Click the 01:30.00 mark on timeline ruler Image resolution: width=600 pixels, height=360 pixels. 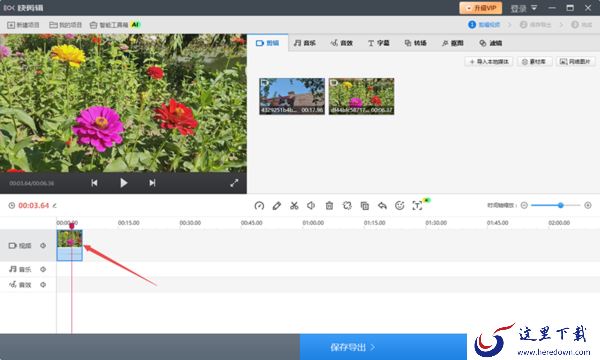(436, 223)
